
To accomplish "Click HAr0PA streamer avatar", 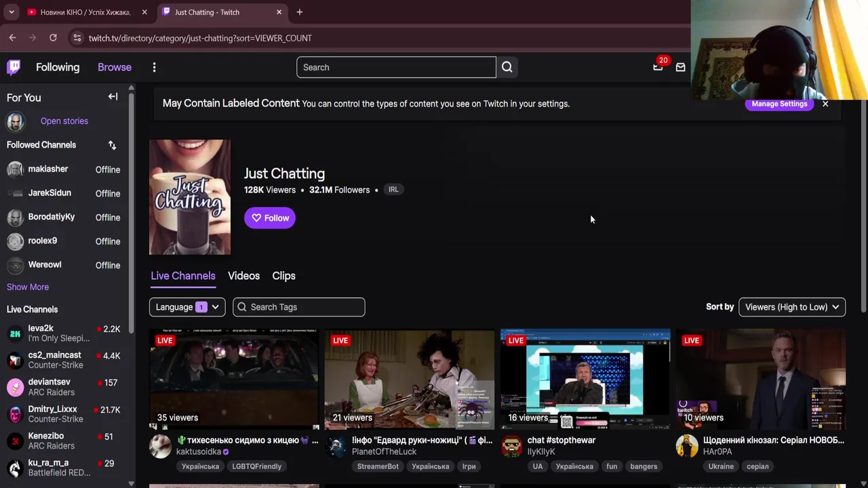I will [x=687, y=447].
